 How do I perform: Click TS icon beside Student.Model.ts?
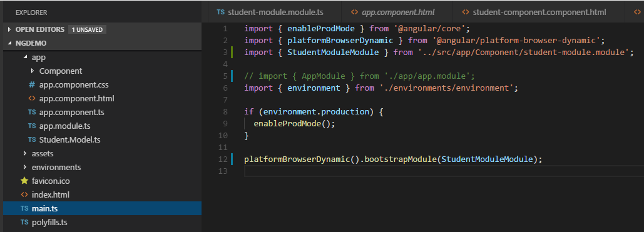tap(32, 139)
